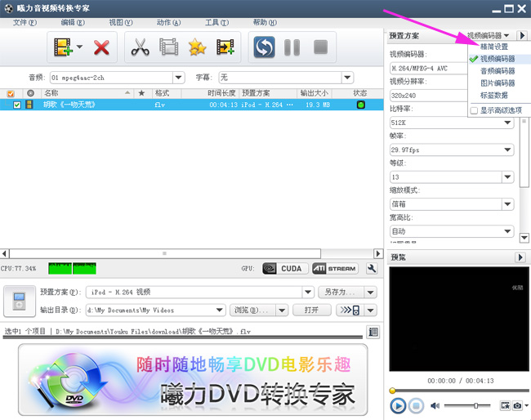This screenshot has height=420, width=531.
Task: Expand the 缩放模式 信箱 dropdown
Action: pyautogui.click(x=507, y=204)
